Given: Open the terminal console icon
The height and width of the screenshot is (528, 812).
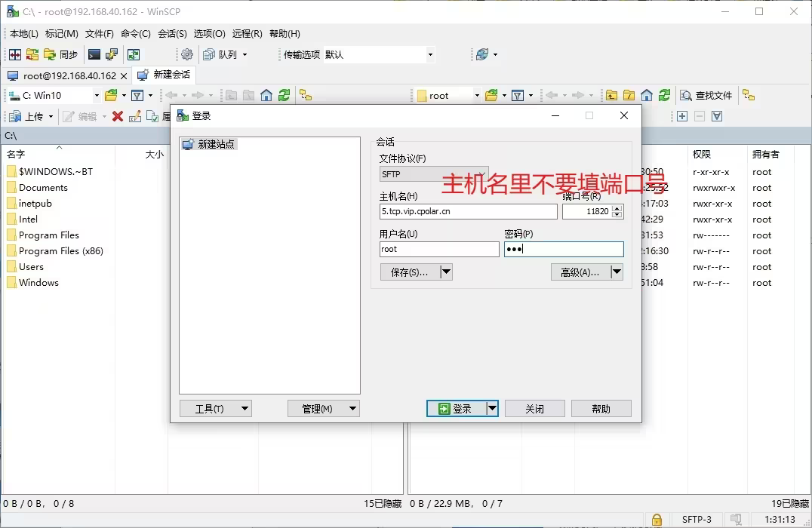Looking at the screenshot, I should (x=94, y=54).
